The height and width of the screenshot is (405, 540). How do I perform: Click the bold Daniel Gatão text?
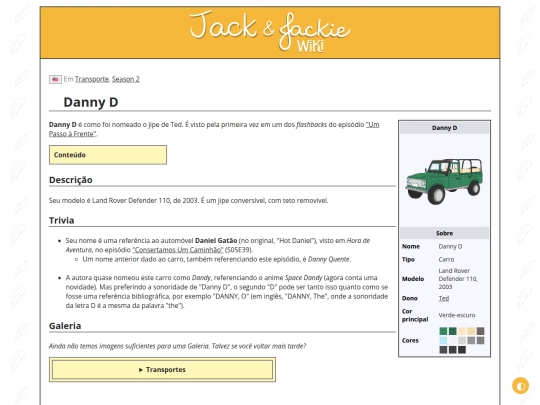coord(216,240)
